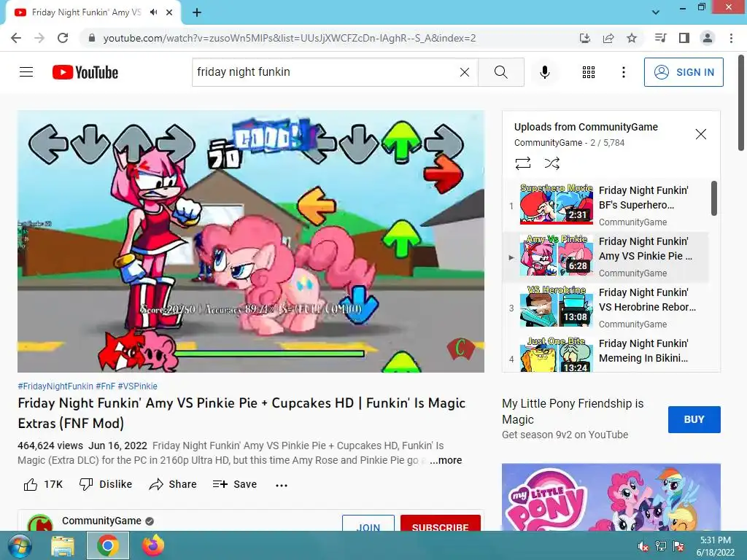Click the video player to pause

coord(251,241)
